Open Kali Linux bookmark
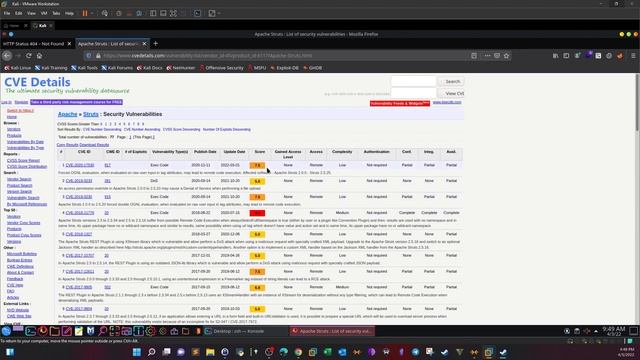This screenshot has height=360, width=640. tap(18, 68)
